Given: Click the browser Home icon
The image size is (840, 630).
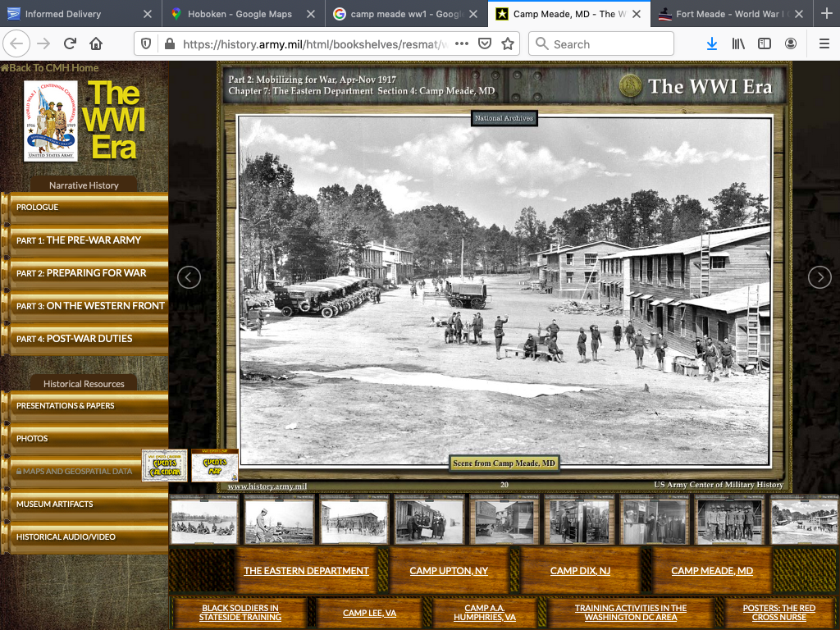Looking at the screenshot, I should tap(96, 43).
